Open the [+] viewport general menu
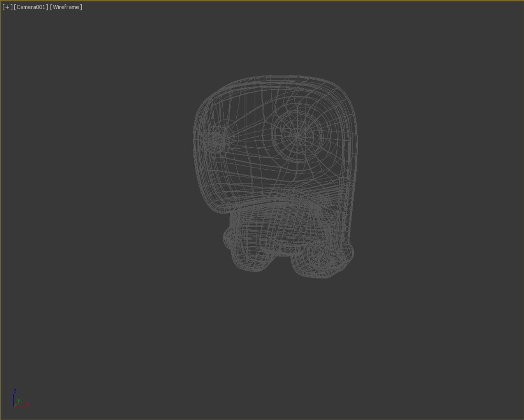This screenshot has height=420, width=524. pyautogui.click(x=7, y=7)
